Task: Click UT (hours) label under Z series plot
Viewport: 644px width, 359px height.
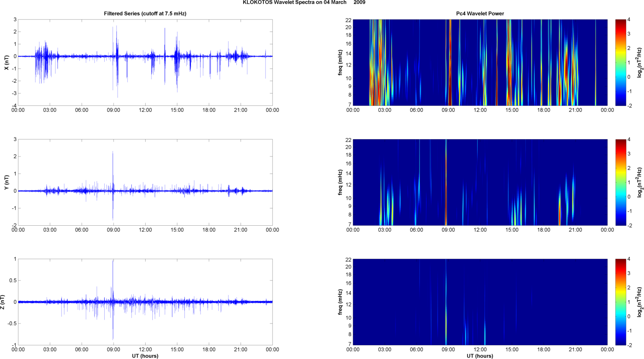Action: (145, 356)
